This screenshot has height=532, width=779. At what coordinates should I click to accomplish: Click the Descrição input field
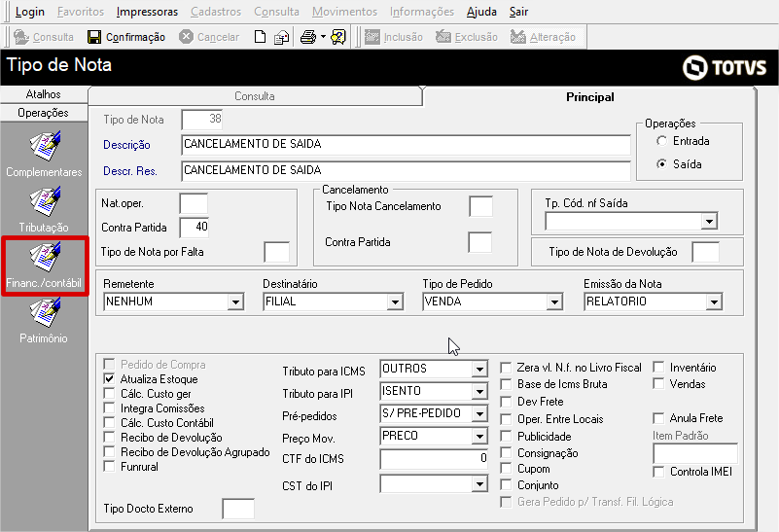point(406,145)
